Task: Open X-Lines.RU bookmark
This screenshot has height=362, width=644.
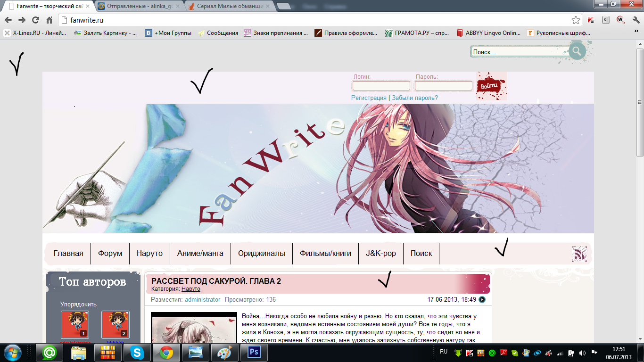Action: (x=35, y=33)
